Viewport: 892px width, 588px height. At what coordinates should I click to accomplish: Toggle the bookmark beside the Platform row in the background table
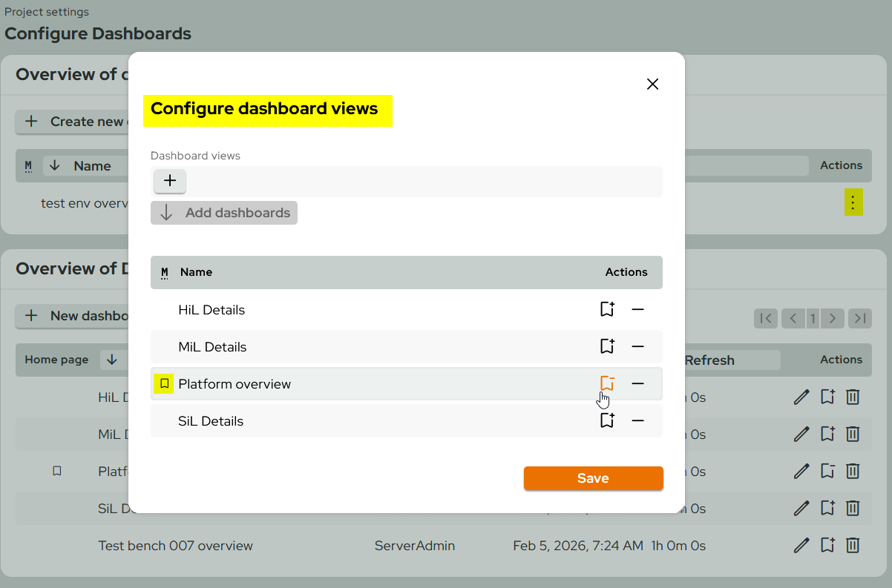57,471
